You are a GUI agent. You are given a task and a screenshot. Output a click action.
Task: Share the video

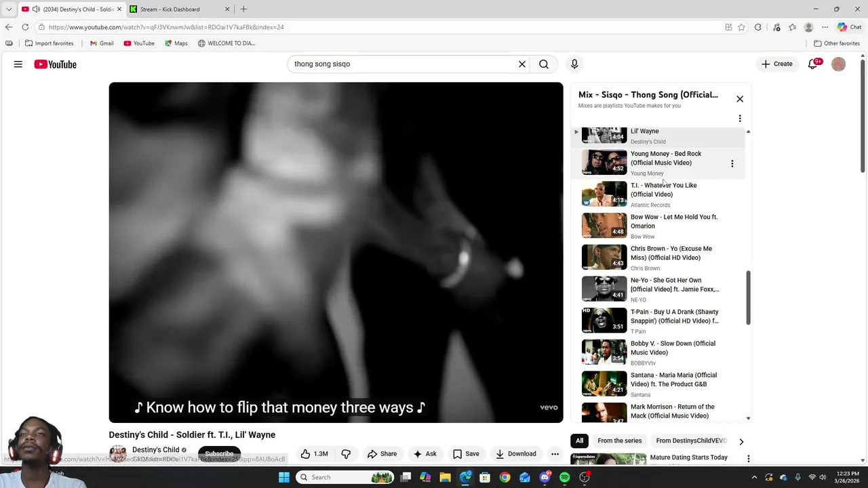(x=382, y=454)
